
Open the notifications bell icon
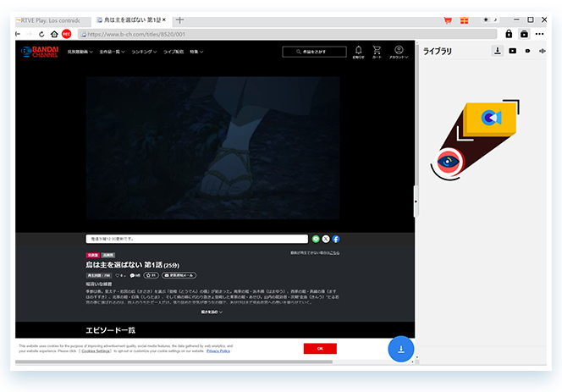coord(358,51)
